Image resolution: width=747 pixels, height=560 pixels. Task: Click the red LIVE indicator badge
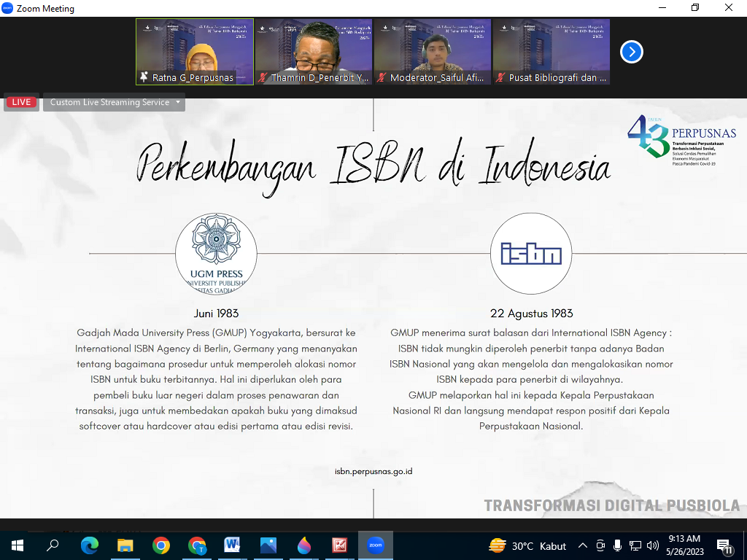(x=21, y=102)
